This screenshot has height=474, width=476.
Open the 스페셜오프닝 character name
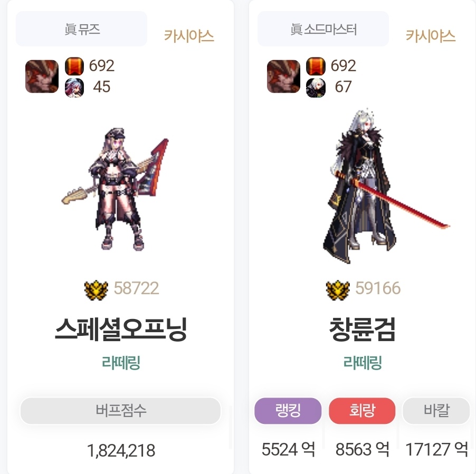(x=121, y=330)
